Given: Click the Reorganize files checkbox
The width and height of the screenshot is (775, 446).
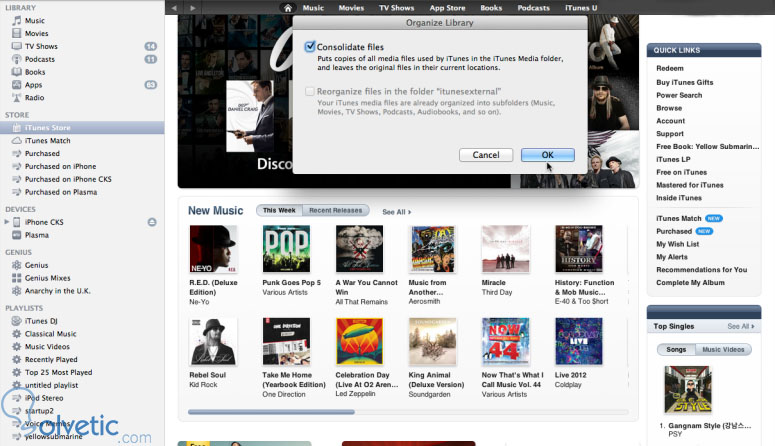Looking at the screenshot, I should coord(309,91).
